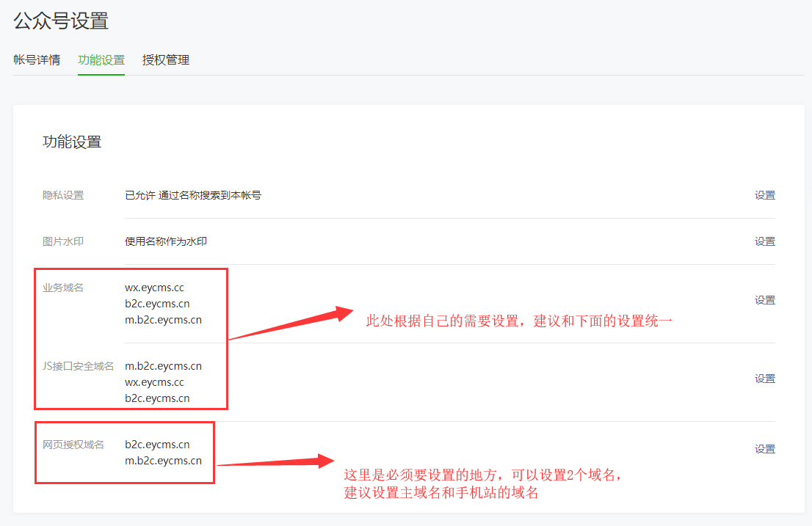Click the JS接口安全域名 row label
Image resolution: width=812 pixels, height=526 pixels.
[78, 366]
